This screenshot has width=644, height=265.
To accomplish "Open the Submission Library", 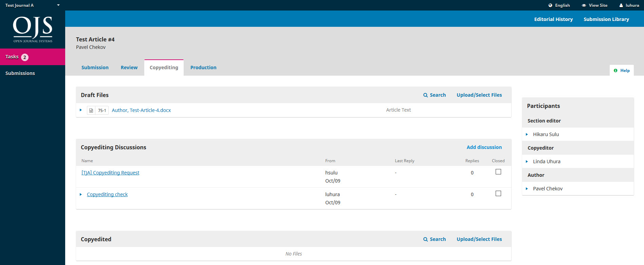I will point(606,19).
